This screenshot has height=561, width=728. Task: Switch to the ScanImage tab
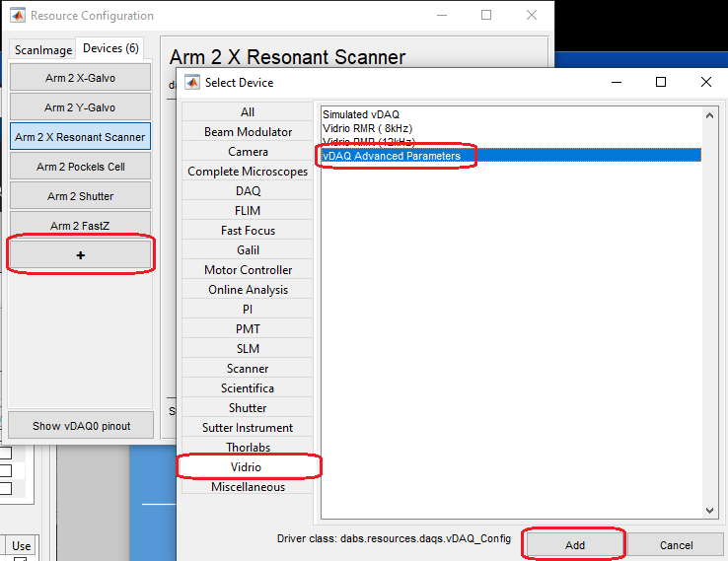click(42, 49)
